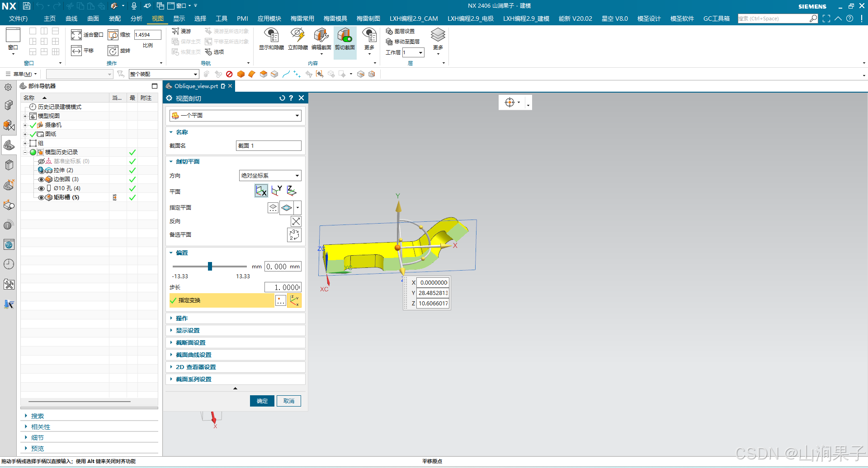The width and height of the screenshot is (868, 468).
Task: Open the 主页 ribbon tab
Action: (x=50, y=19)
